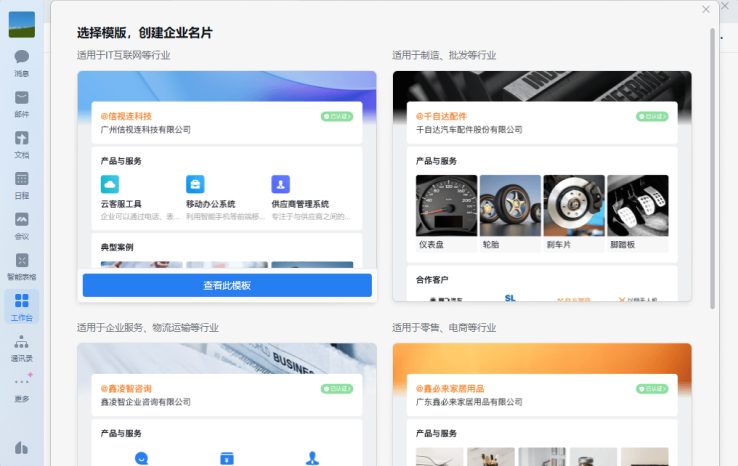Viewport: 738px width, 466px height.
Task: Select the orange retail template header banner
Action: (x=542, y=358)
